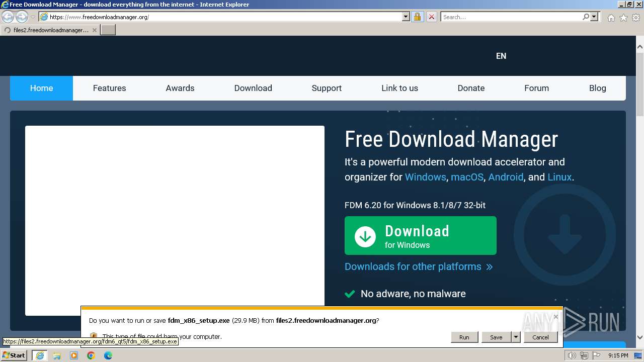Click the Free Download Manager heading

[451, 139]
